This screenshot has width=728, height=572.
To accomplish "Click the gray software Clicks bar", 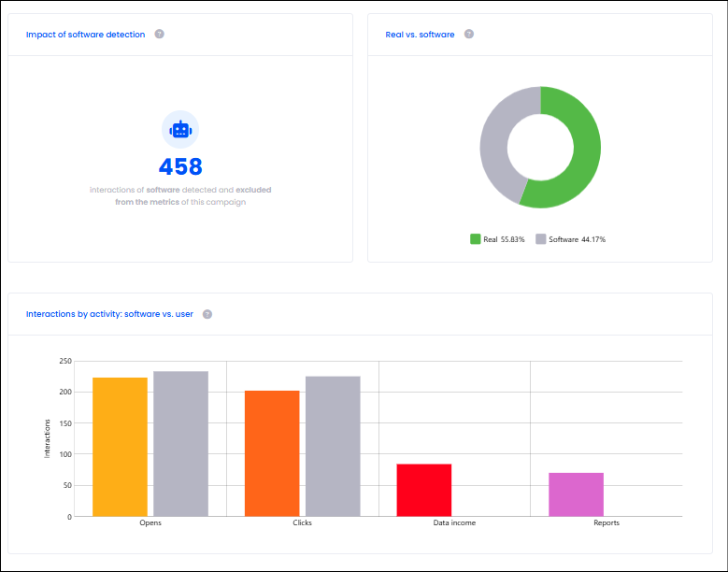I will [333, 446].
